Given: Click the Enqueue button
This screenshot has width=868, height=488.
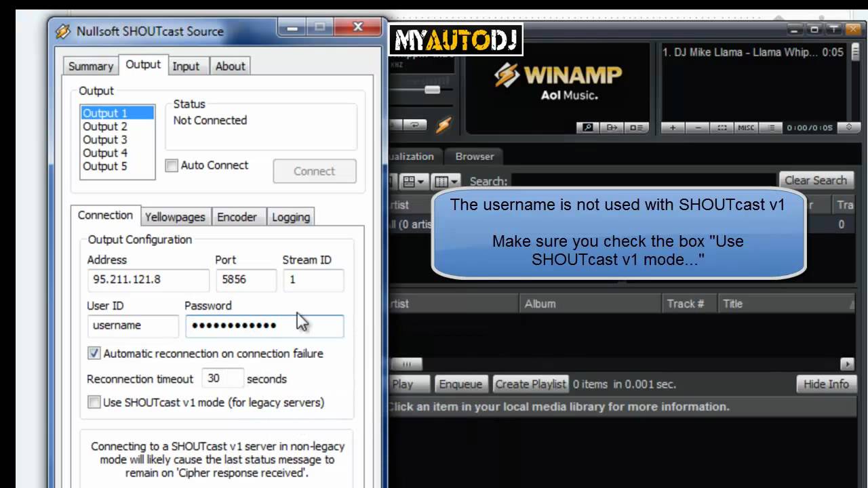Looking at the screenshot, I should tap(460, 384).
